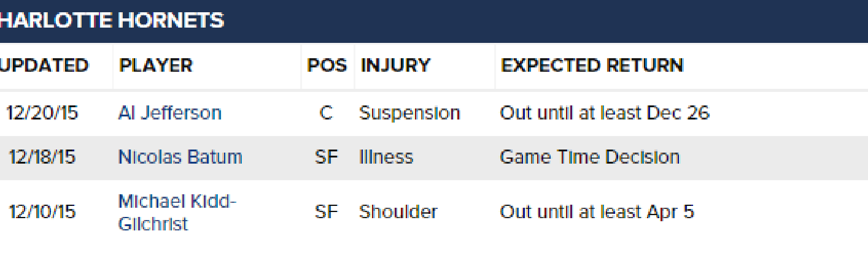Click the 12/10/15 updated date
This screenshot has width=868, height=277.
[x=42, y=212]
